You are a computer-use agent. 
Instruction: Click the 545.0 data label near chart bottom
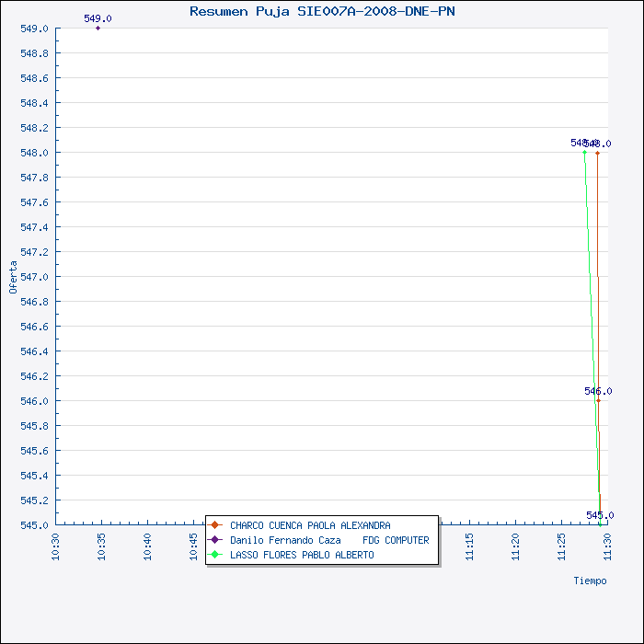pos(600,515)
